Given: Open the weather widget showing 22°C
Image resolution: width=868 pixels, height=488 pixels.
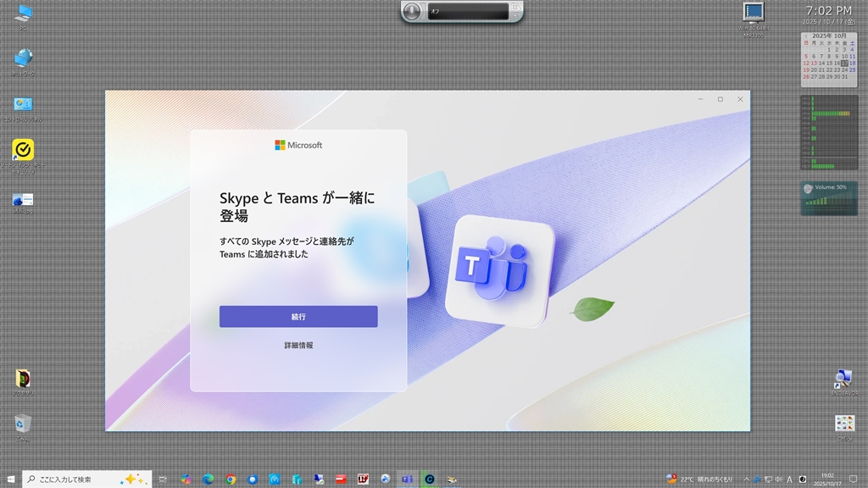Looking at the screenshot, I should click(x=699, y=480).
